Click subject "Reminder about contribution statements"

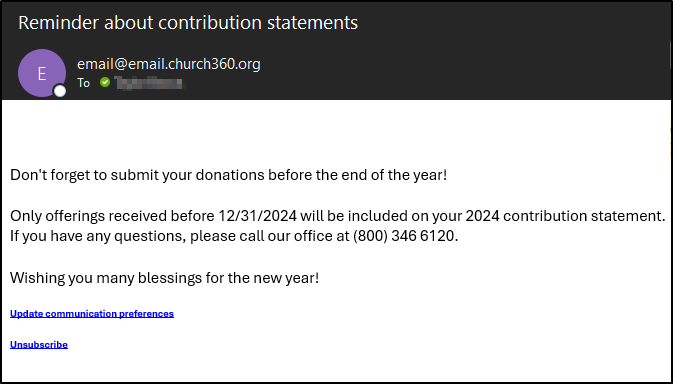pyautogui.click(x=188, y=23)
